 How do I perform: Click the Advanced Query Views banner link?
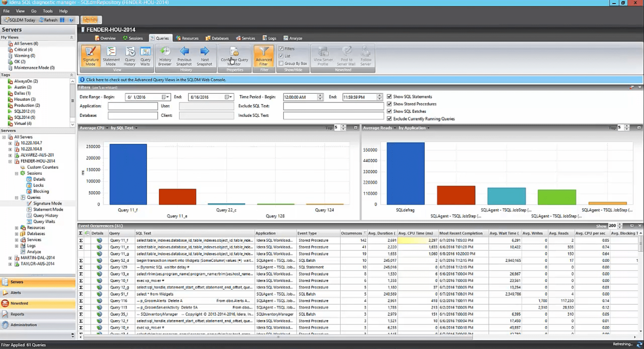[x=155, y=80]
